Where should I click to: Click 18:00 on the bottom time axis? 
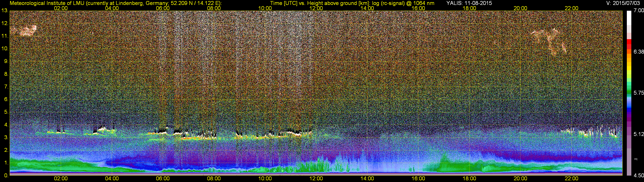pos(469,179)
